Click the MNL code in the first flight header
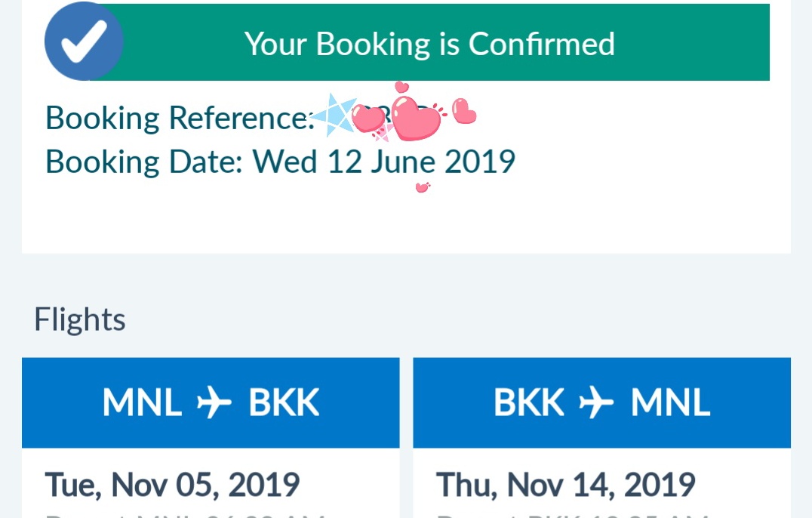The image size is (812, 518). click(x=143, y=402)
